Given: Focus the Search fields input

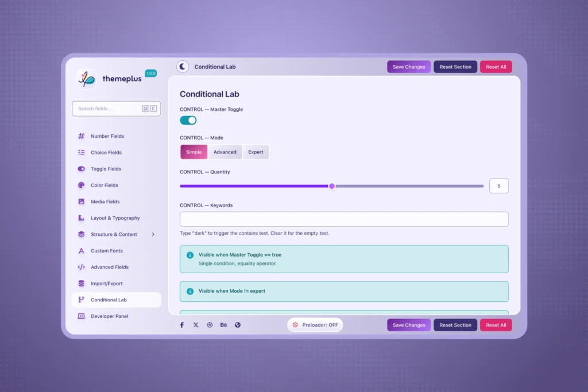Looking at the screenshot, I should [116, 108].
